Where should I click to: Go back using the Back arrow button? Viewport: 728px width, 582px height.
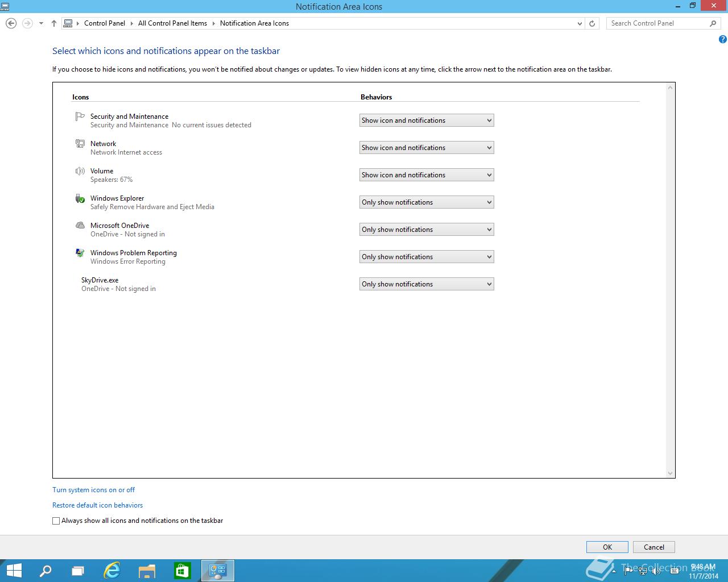tap(11, 23)
